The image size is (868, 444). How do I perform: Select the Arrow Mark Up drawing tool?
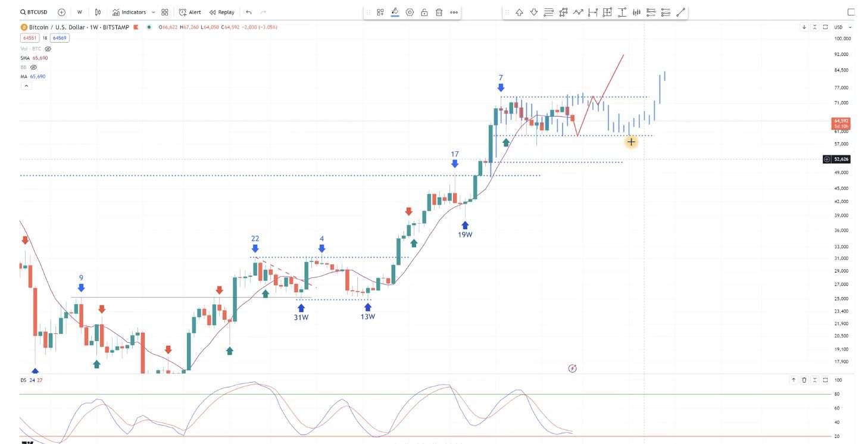pos(519,12)
